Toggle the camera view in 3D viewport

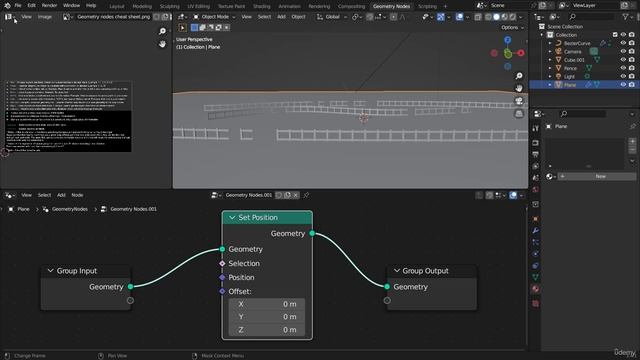(519, 101)
